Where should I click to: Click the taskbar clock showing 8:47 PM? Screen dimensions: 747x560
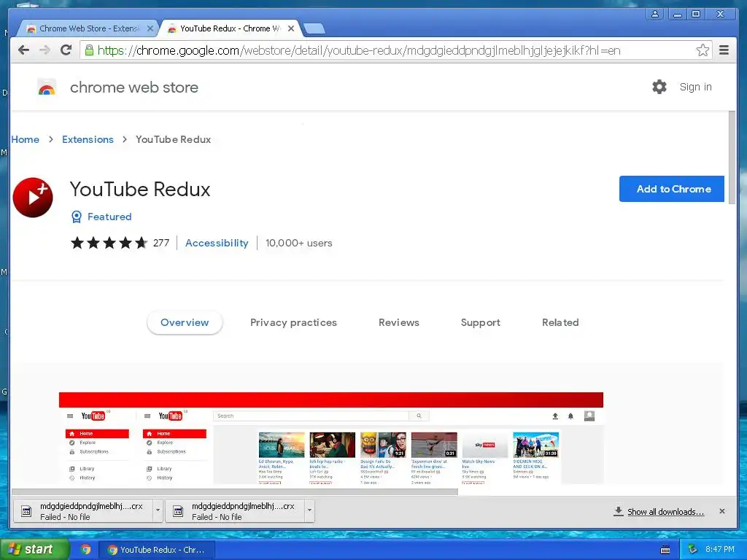[x=720, y=550]
